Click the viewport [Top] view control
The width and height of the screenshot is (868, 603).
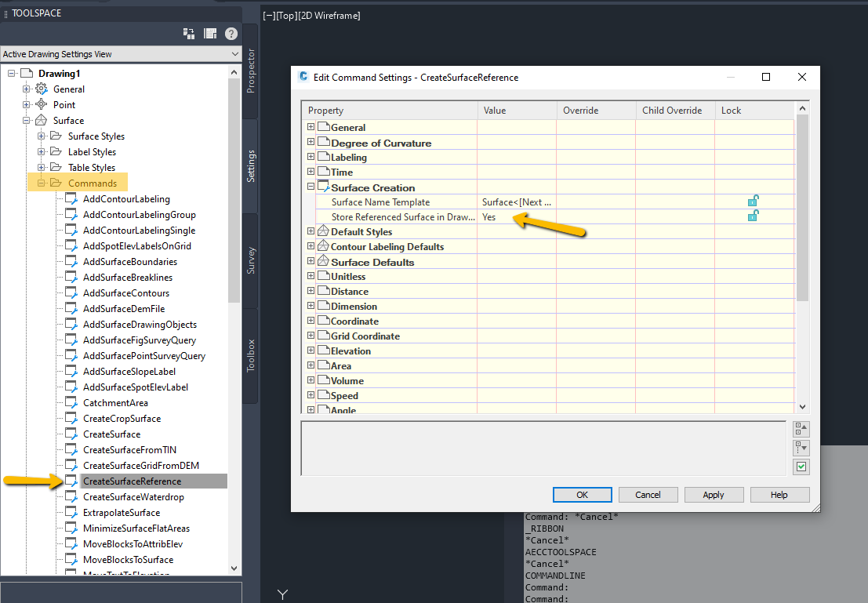pyautogui.click(x=286, y=16)
